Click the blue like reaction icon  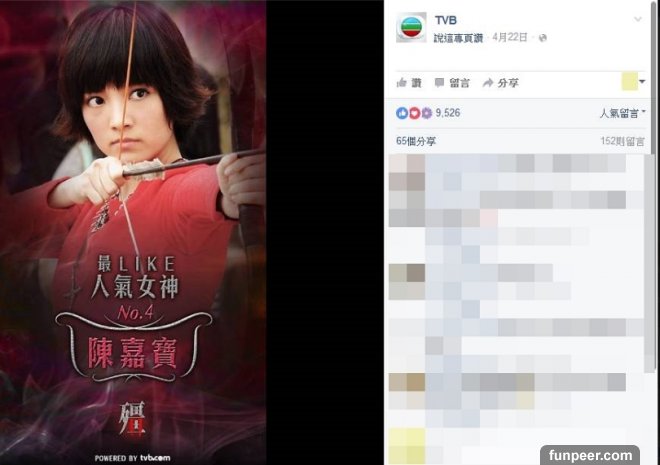[402, 113]
